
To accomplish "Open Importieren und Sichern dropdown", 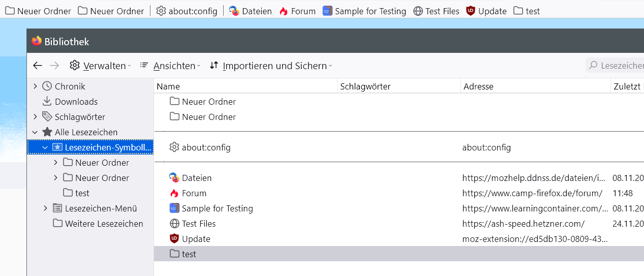I will coord(270,66).
